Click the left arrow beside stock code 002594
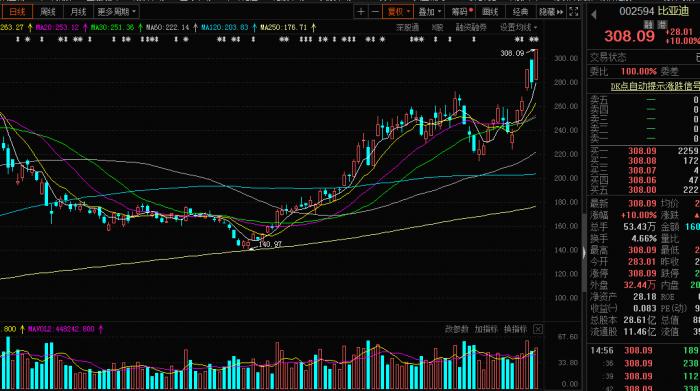The image size is (700, 391). (x=594, y=15)
